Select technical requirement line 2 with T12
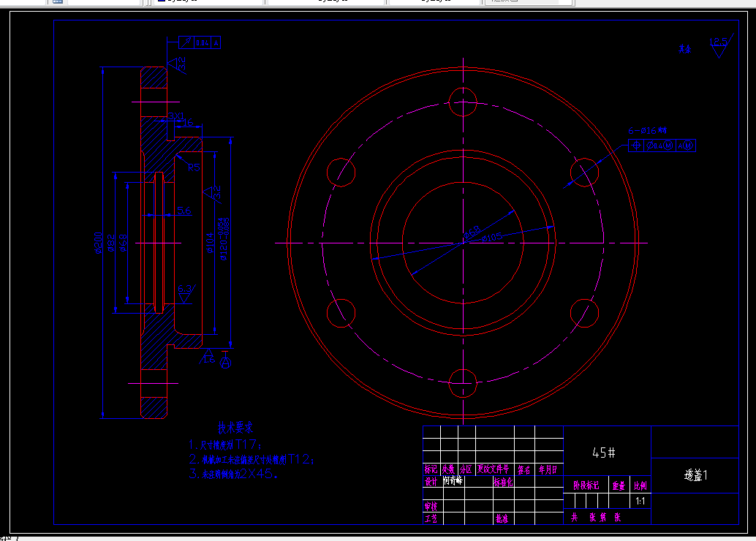This screenshot has width=756, height=541. point(252,460)
